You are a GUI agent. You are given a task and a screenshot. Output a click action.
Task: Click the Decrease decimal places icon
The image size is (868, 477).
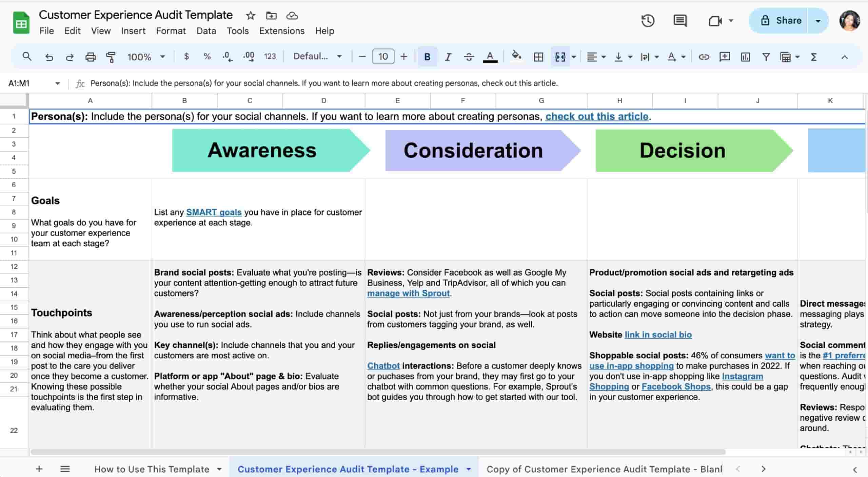click(x=228, y=57)
